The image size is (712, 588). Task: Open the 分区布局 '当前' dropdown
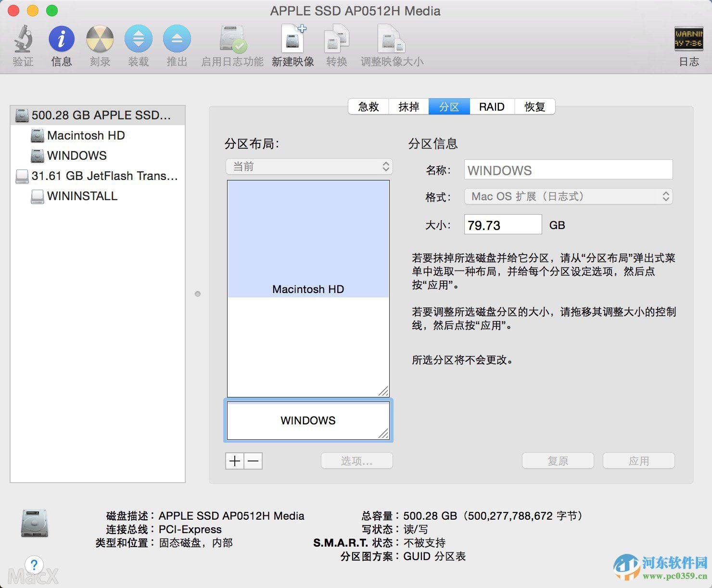point(308,166)
